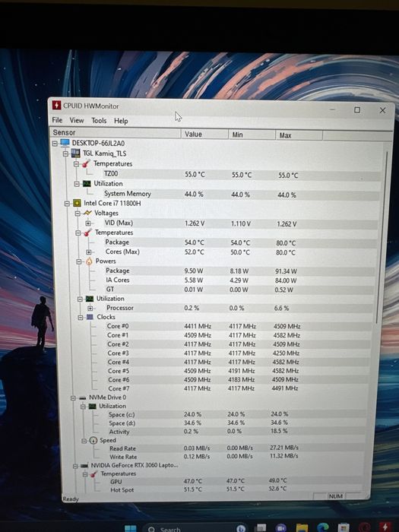The height and width of the screenshot is (532, 399).
Task: Click the Value column header
Action: (204, 134)
